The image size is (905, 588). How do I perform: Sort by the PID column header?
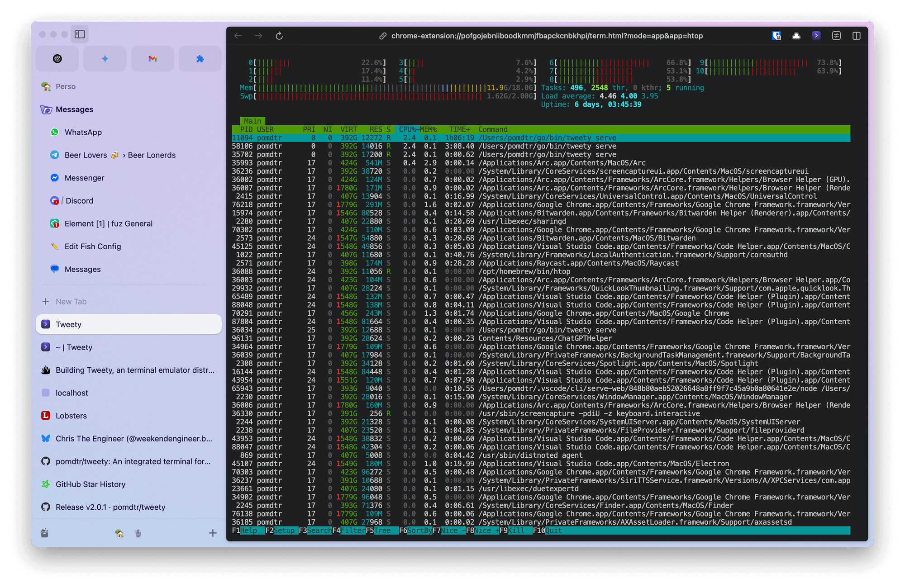tap(246, 129)
